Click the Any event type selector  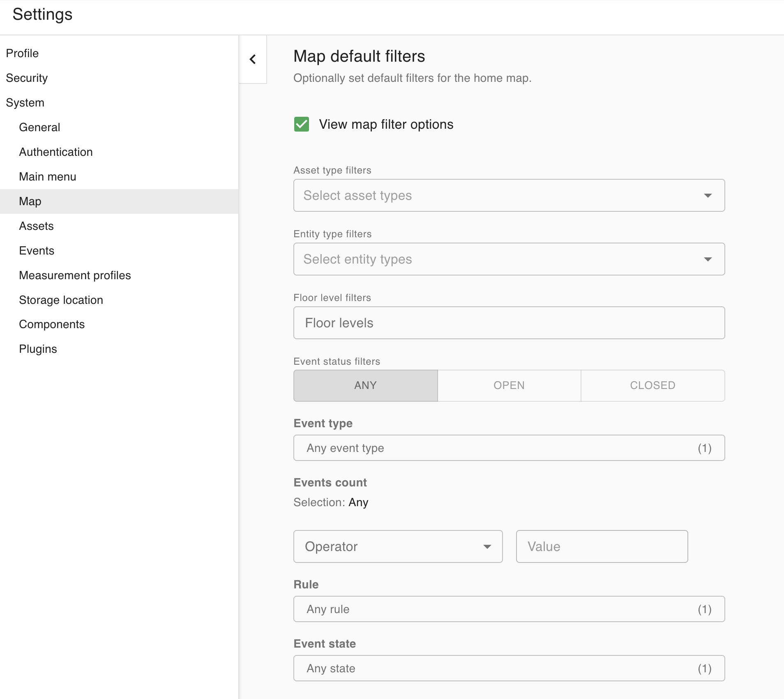[509, 448]
